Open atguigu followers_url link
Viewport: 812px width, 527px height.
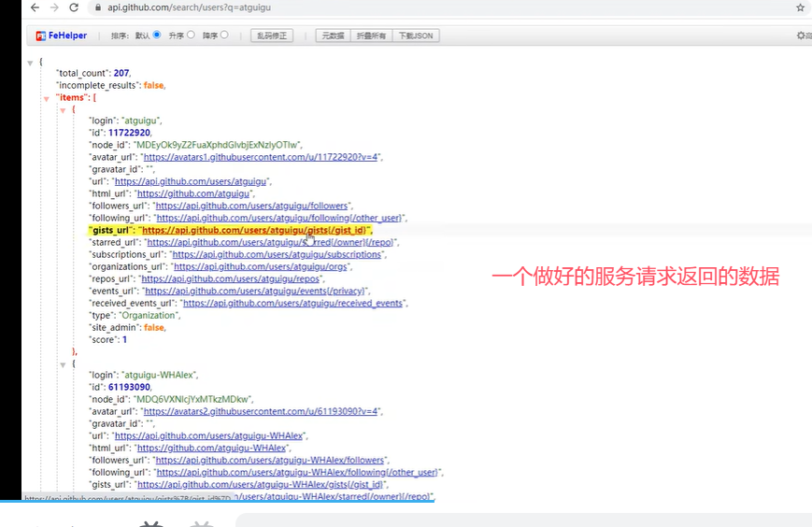point(251,206)
